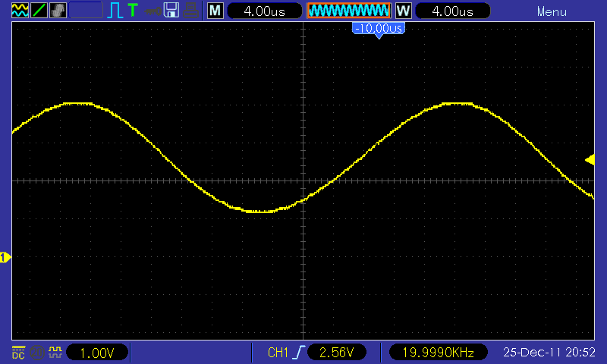Click the key lock icon
Screen dimensions: 607x364
153,11
